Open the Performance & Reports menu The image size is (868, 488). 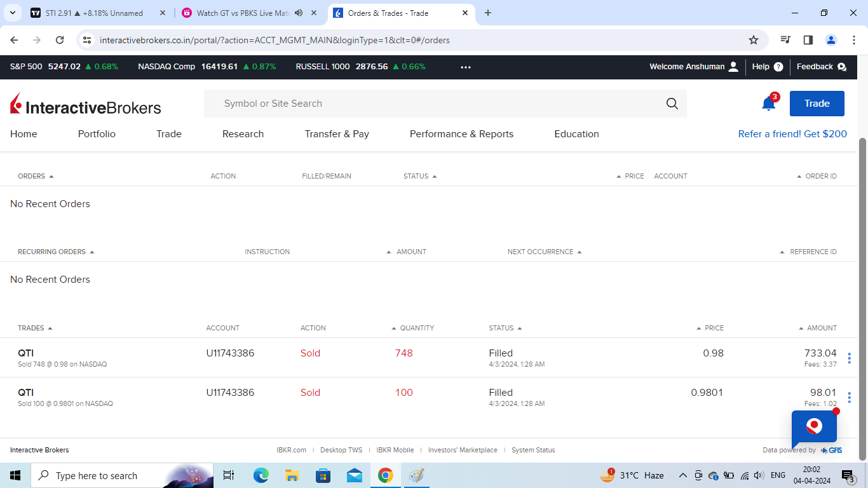[461, 134]
